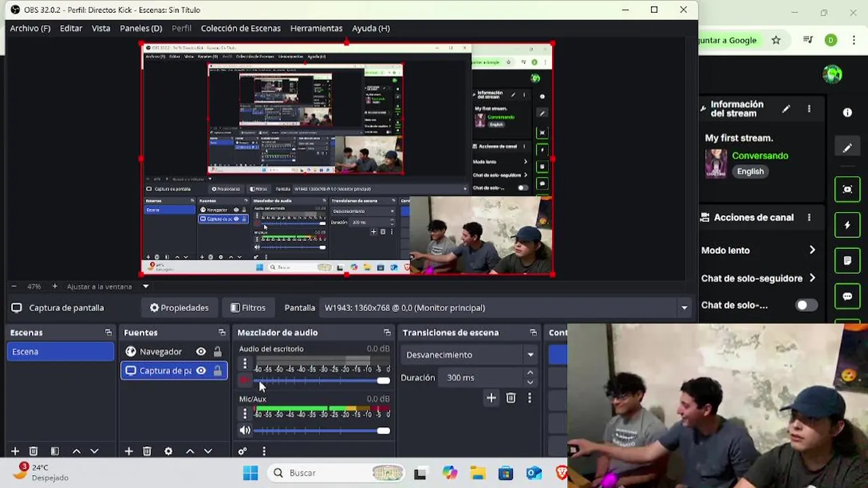Move scene up arrow in Escenas panel
Image resolution: width=868 pixels, height=488 pixels.
(76, 451)
